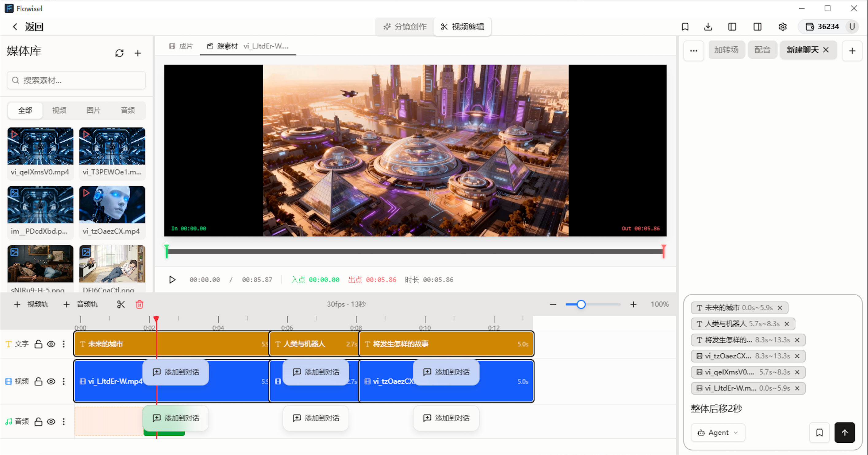Open settings gear in top bar
Image resolution: width=868 pixels, height=455 pixels.
point(783,27)
